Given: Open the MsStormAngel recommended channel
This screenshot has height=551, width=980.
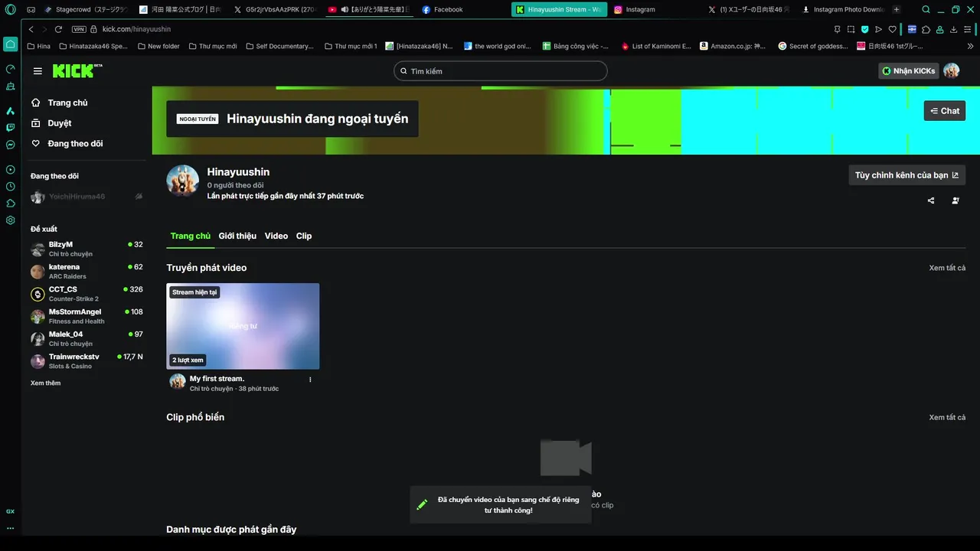Looking at the screenshot, I should click(x=87, y=316).
